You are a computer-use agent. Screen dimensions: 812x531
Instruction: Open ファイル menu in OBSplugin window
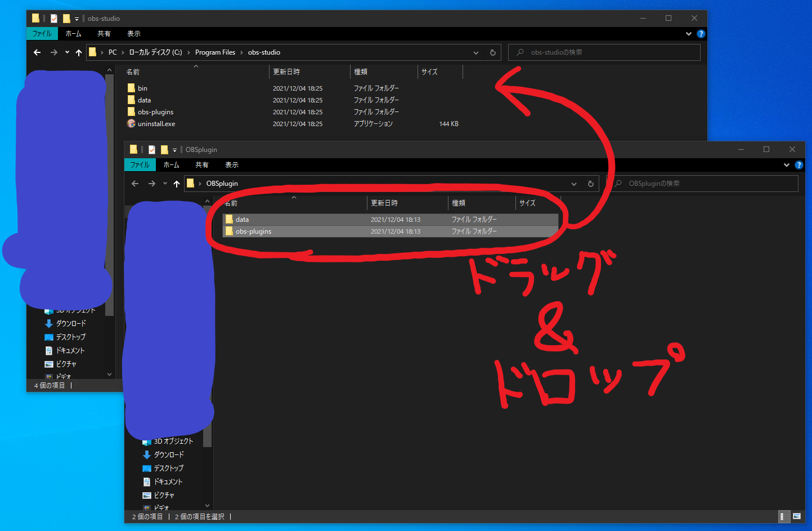(x=140, y=165)
